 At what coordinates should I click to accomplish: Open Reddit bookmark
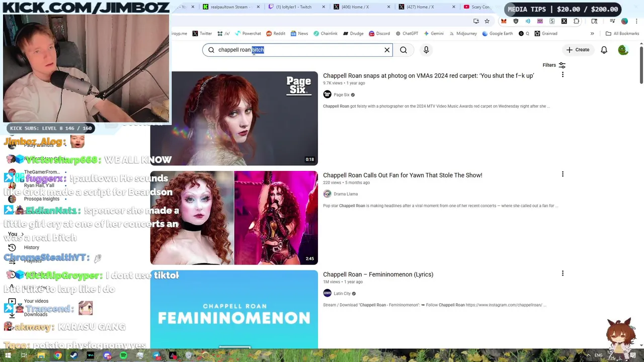pos(276,34)
